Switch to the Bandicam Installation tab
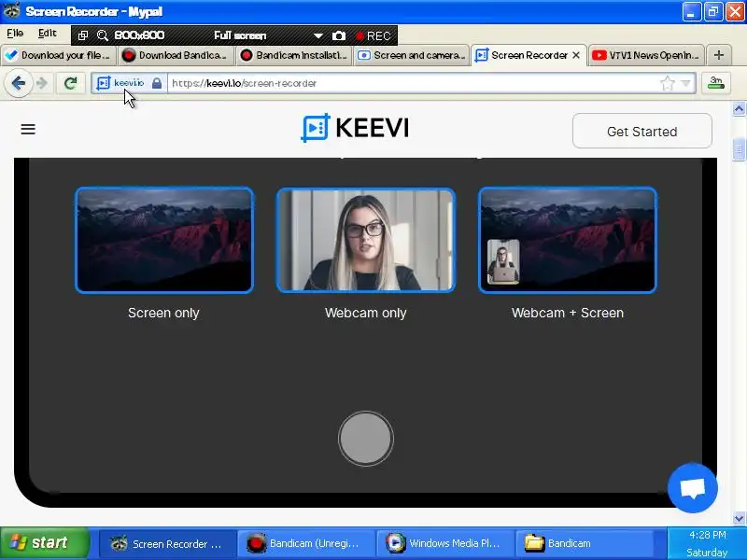747x560 pixels. (x=293, y=55)
